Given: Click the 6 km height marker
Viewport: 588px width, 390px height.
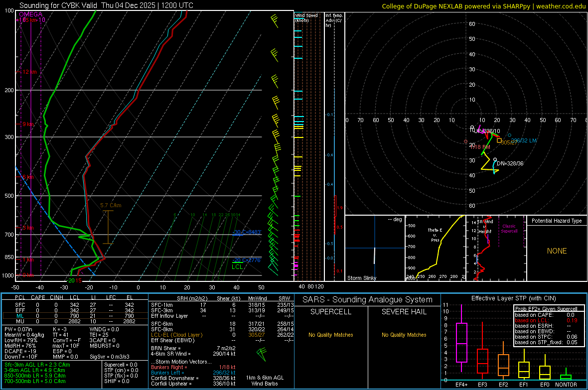Looking at the screenshot, I should coord(28,177).
